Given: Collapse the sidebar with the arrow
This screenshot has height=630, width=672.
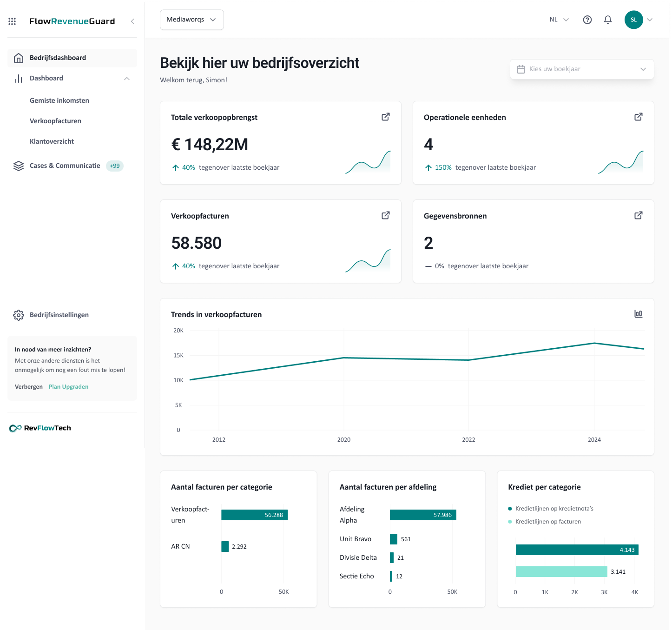Looking at the screenshot, I should pyautogui.click(x=132, y=21).
